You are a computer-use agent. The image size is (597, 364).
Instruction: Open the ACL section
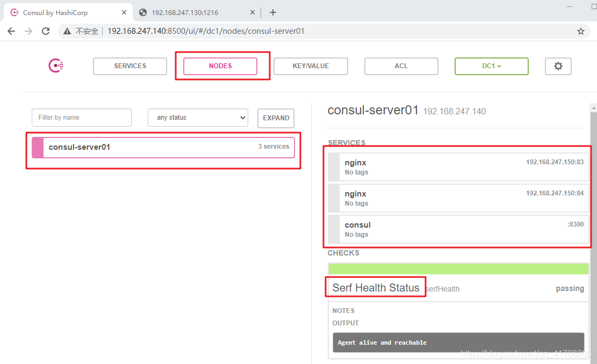pos(401,66)
